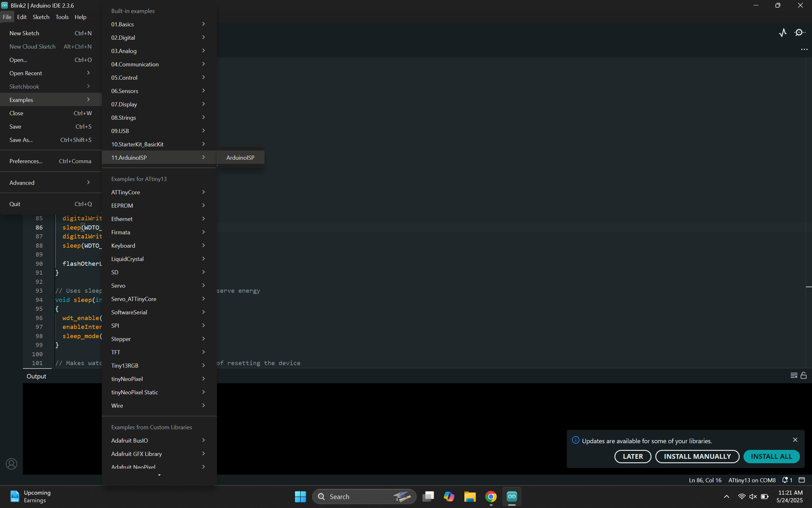This screenshot has height=508, width=812.
Task: Dismiss the library updates notification
Action: click(795, 440)
